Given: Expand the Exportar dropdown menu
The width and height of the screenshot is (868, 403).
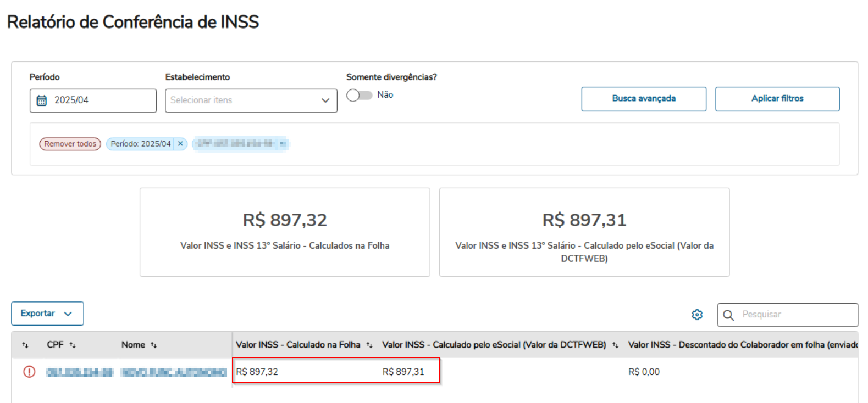Looking at the screenshot, I should pyautogui.click(x=47, y=314).
